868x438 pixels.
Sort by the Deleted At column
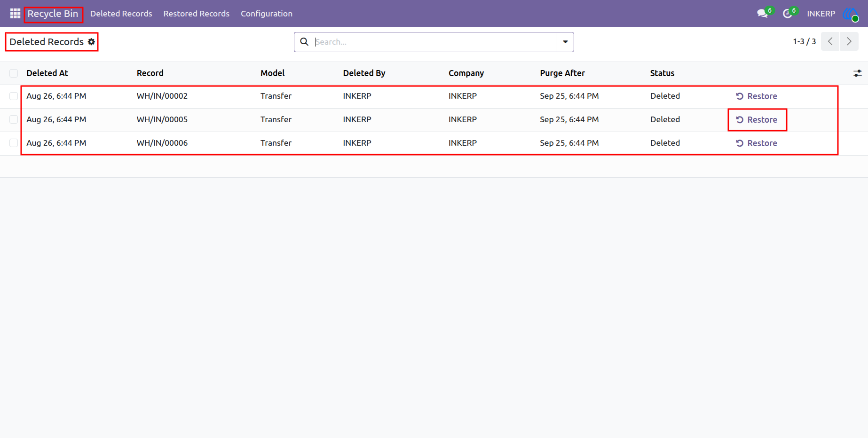[47, 73]
